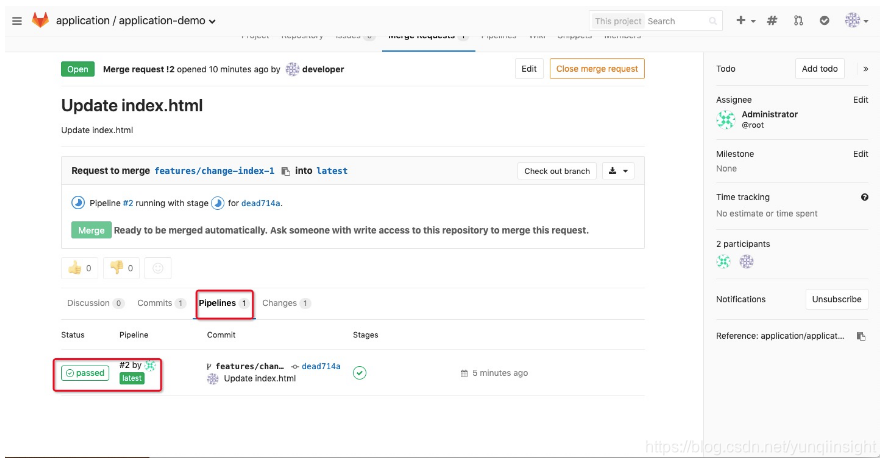Click the second participant avatar
The width and height of the screenshot is (886, 465).
(x=746, y=262)
